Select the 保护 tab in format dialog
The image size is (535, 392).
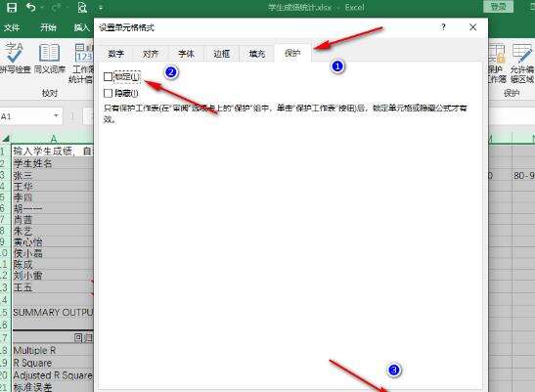pos(292,53)
